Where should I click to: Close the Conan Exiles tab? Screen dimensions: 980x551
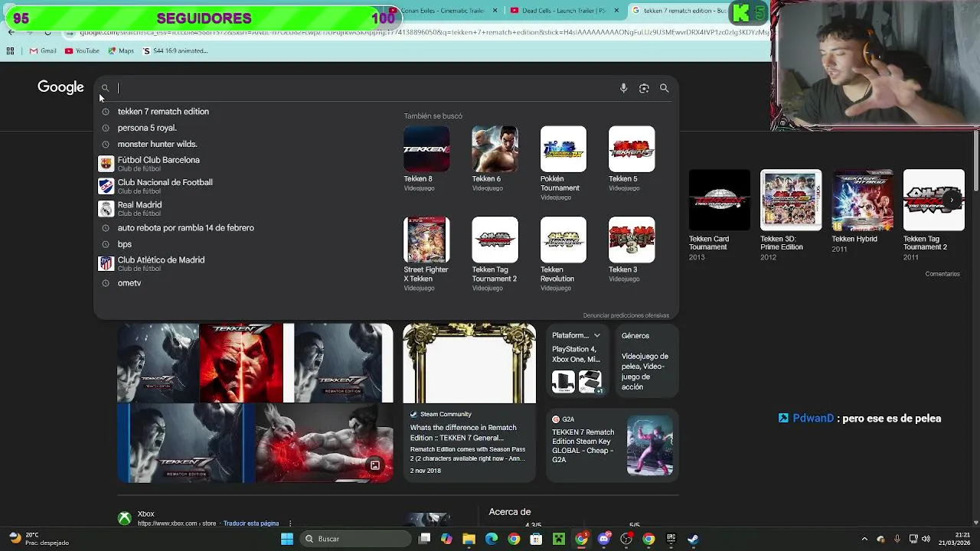495,11
